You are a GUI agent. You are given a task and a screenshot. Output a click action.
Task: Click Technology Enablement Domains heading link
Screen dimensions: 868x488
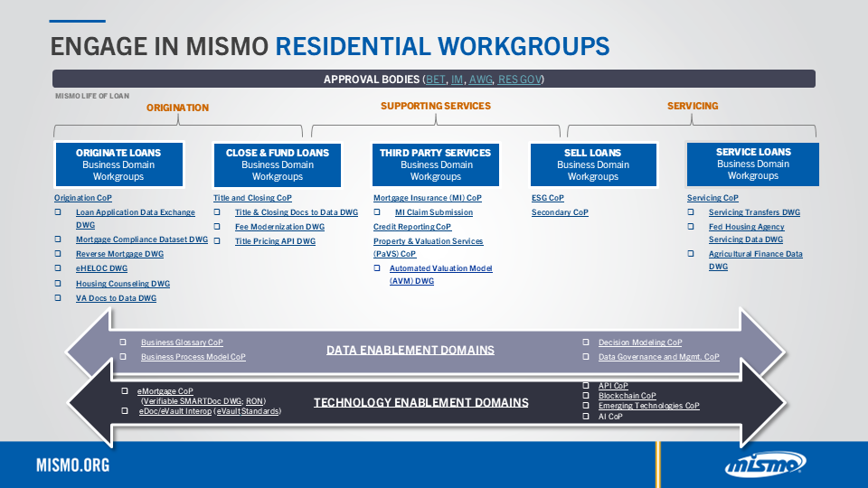[x=420, y=402]
